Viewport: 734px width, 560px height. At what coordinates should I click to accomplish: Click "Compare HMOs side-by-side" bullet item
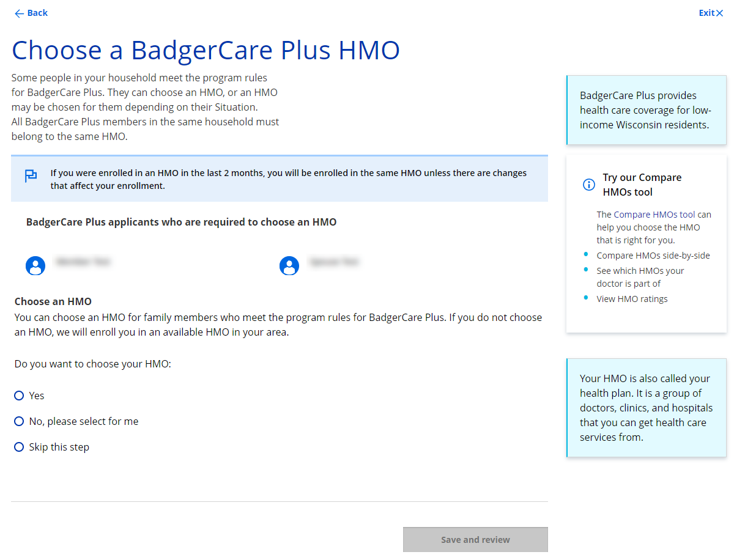653,256
